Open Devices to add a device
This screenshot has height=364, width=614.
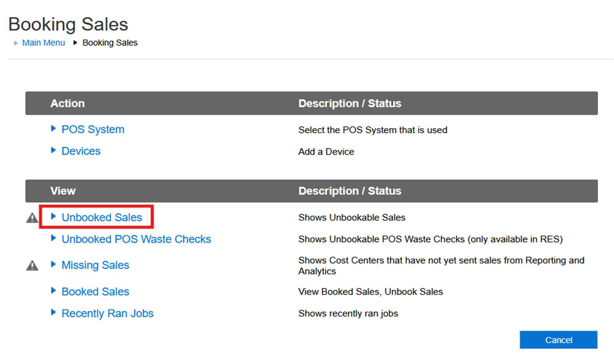click(81, 151)
